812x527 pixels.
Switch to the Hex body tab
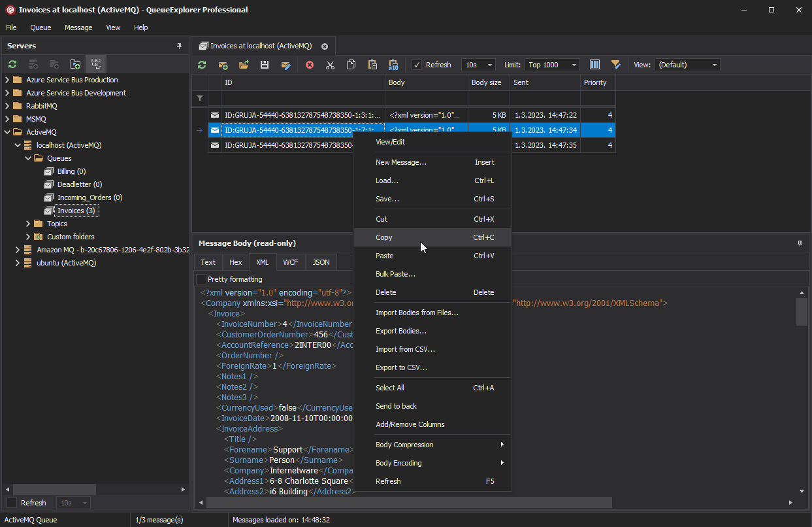pyautogui.click(x=235, y=262)
